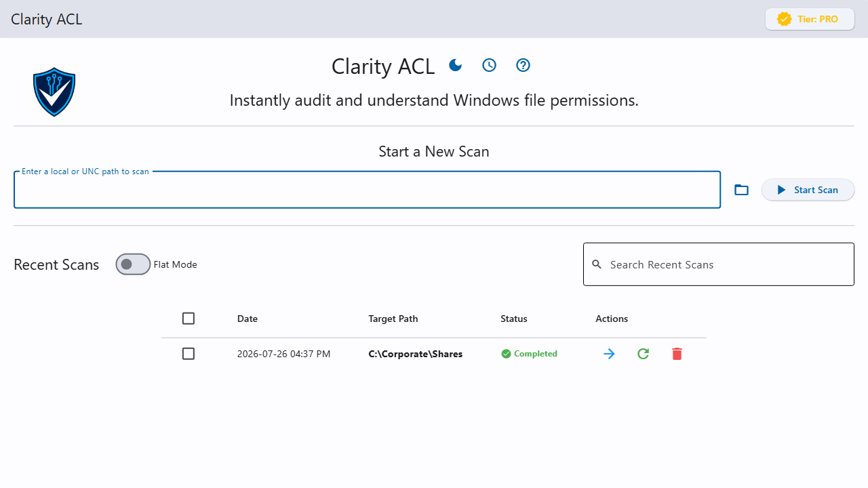Enable the Flat Mode switch
Viewport: 868px width, 488px height.
133,264
